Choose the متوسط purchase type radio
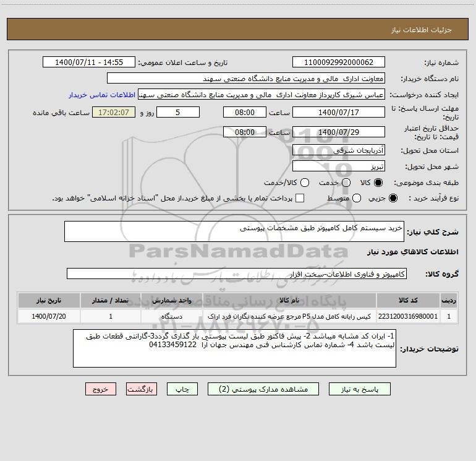Image resolution: width=476 pixels, height=461 pixels. (357, 199)
